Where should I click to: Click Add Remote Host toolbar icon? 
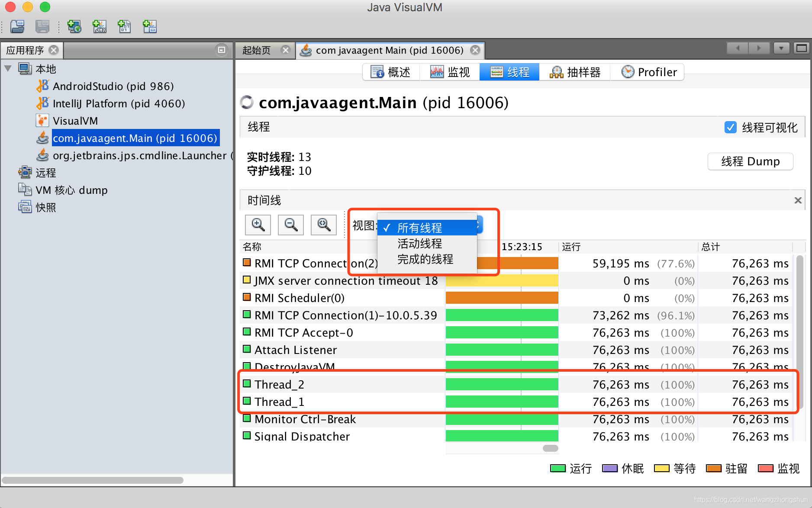74,27
